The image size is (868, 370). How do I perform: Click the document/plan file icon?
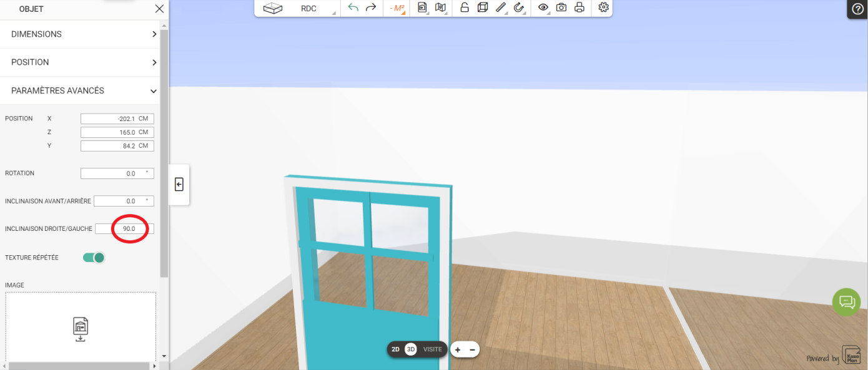tap(423, 7)
